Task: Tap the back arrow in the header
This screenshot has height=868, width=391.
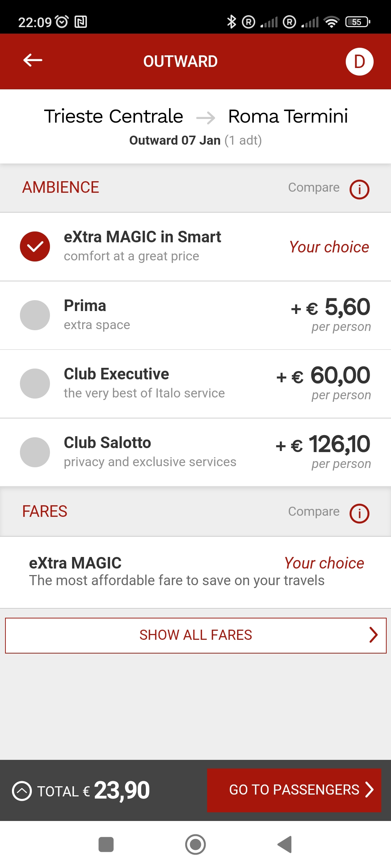Action: coord(33,60)
